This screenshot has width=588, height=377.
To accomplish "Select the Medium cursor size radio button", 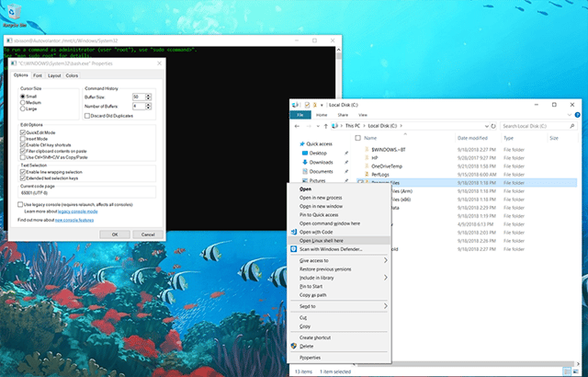I will [x=22, y=102].
